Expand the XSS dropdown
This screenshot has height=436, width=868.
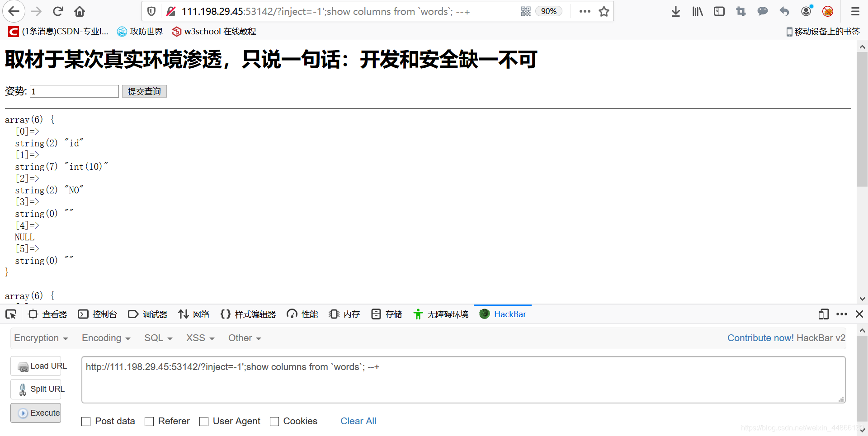(x=200, y=338)
